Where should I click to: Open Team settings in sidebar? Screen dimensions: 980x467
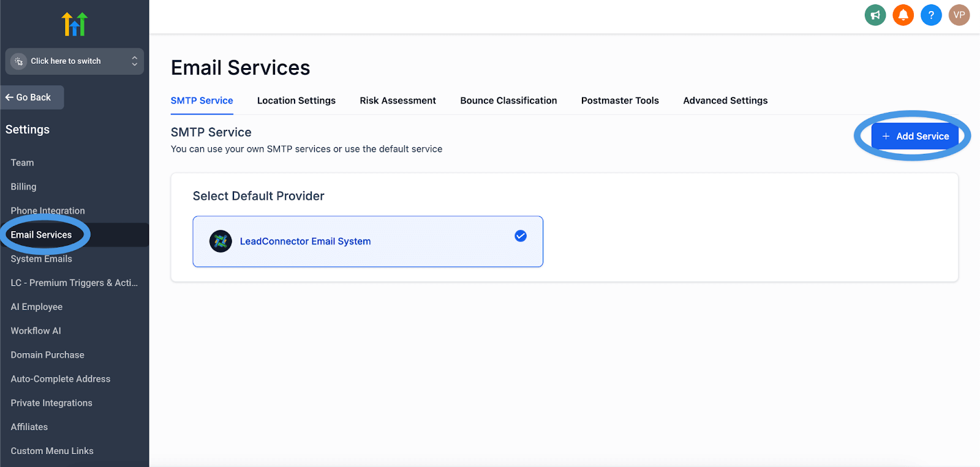(22, 162)
